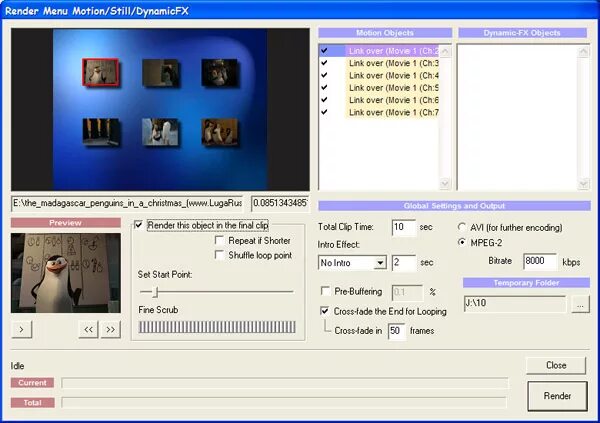Viewport: 600px width, 423px height.
Task: Click the 0.0851343485 value field
Action: (280, 203)
